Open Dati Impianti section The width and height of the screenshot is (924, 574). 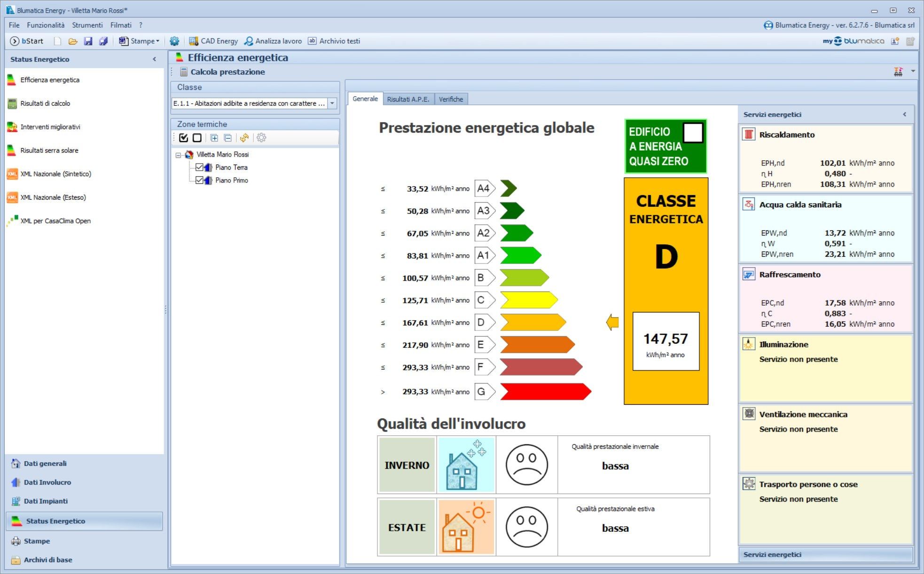[x=47, y=501]
